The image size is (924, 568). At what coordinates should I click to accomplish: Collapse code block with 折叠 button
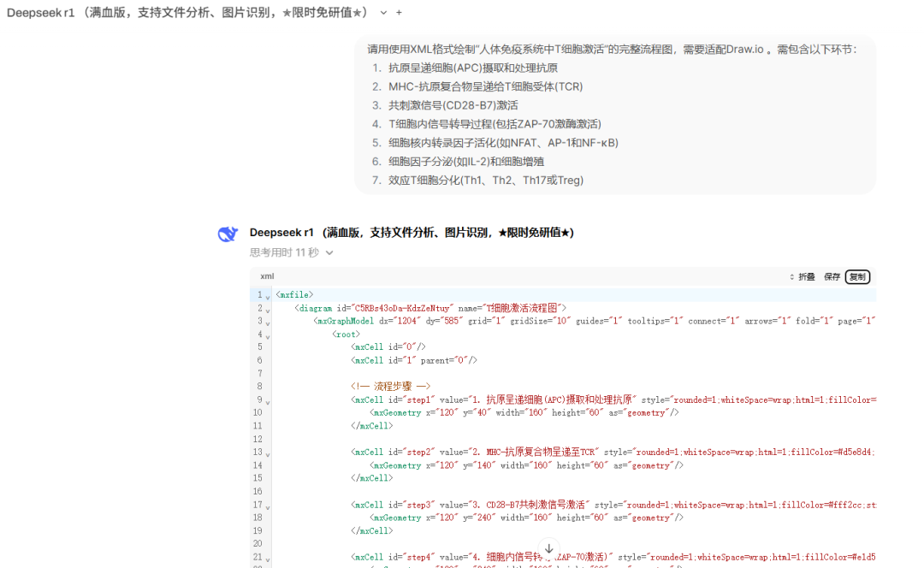[802, 277]
